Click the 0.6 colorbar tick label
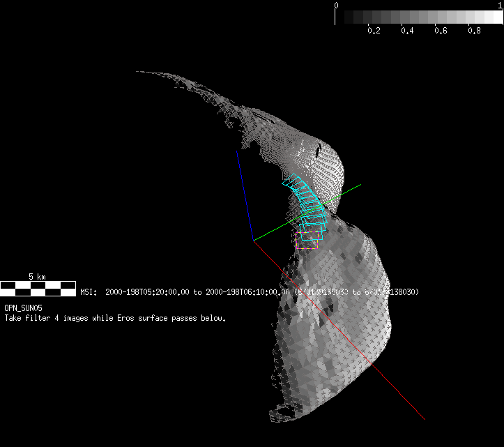504x447 pixels. coord(441,31)
